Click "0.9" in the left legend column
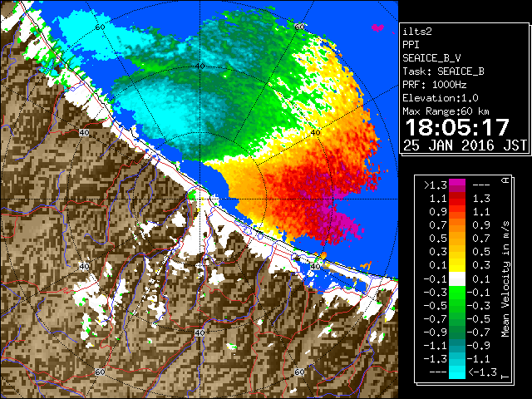This screenshot has height=399, width=532. (x=438, y=212)
